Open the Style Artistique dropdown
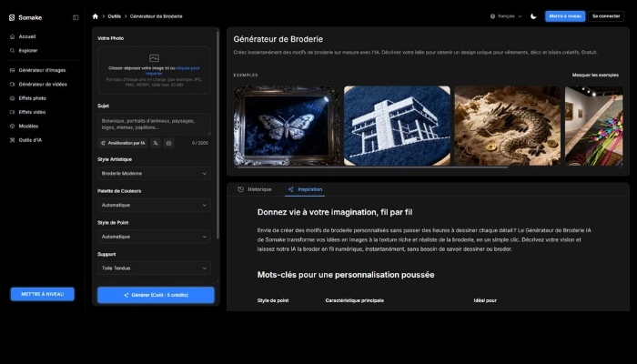 point(154,174)
